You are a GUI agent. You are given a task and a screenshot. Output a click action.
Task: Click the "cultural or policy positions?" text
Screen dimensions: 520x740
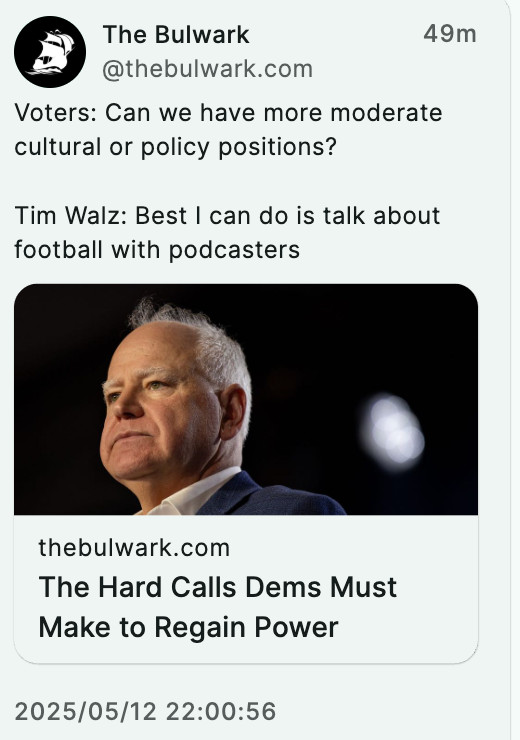(176, 147)
